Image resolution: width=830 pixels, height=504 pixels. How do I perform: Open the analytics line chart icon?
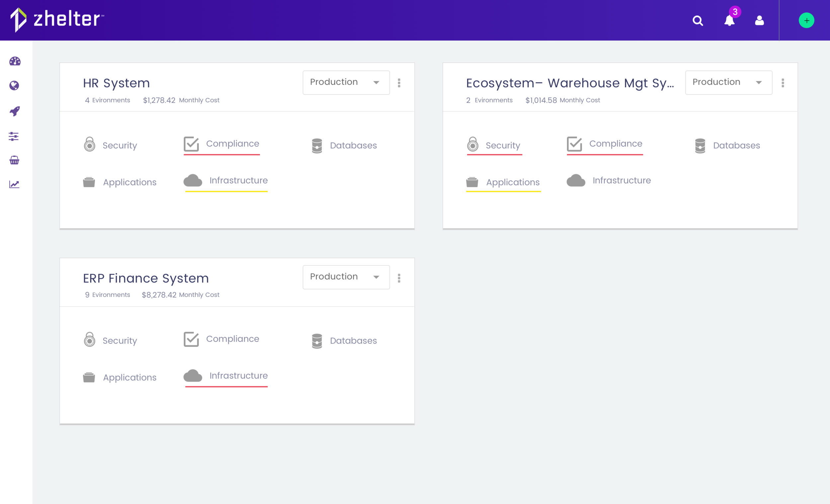point(14,184)
